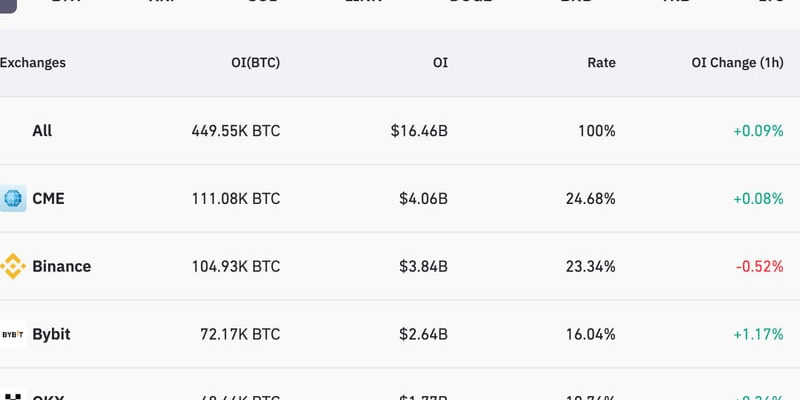Image resolution: width=800 pixels, height=400 pixels.
Task: Click the Bybit logo icon
Action: [x=13, y=334]
